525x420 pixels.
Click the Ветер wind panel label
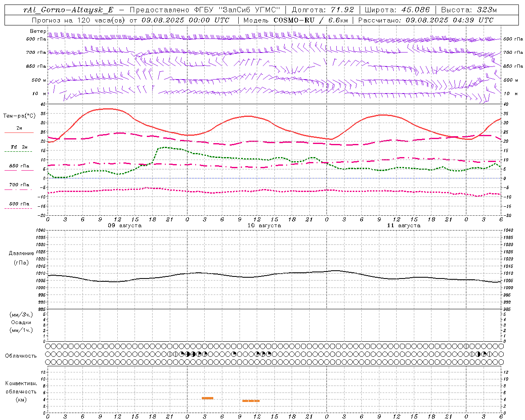(x=38, y=31)
